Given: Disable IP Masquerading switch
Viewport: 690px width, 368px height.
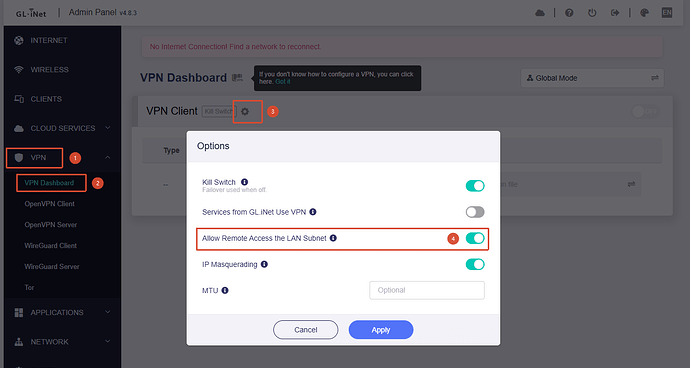Looking at the screenshot, I should pos(475,264).
